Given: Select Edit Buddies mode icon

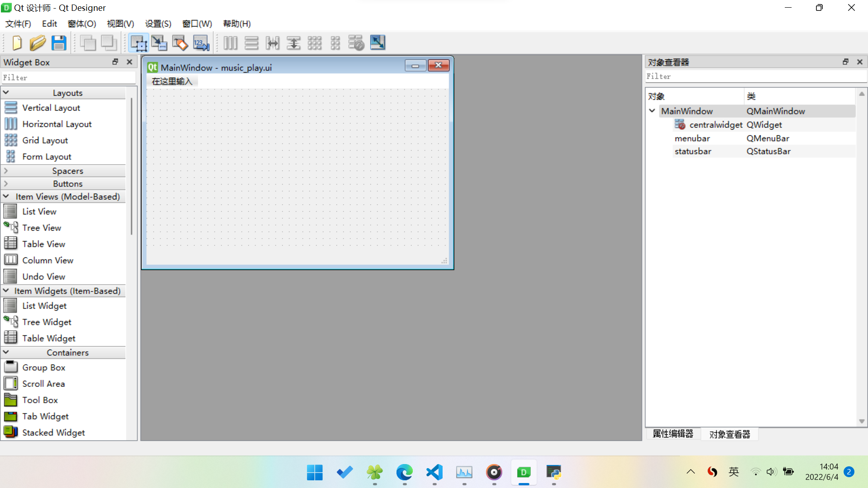Looking at the screenshot, I should point(180,43).
